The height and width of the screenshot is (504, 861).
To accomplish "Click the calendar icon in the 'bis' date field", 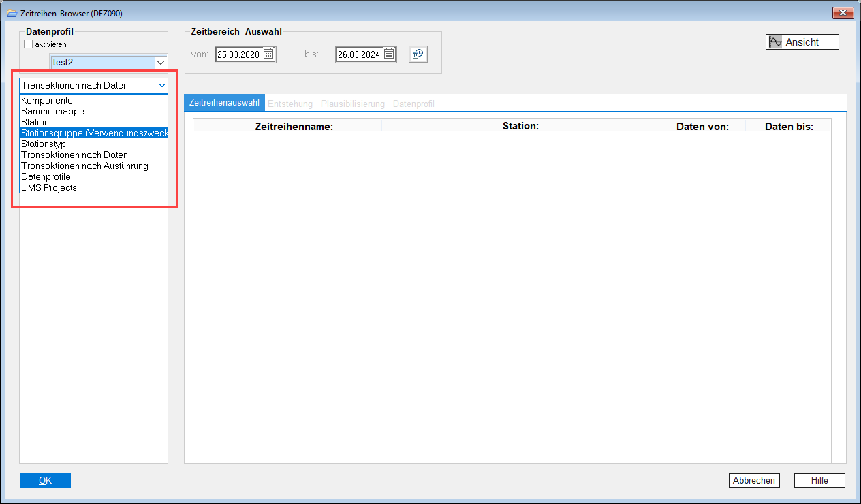I will [x=389, y=54].
